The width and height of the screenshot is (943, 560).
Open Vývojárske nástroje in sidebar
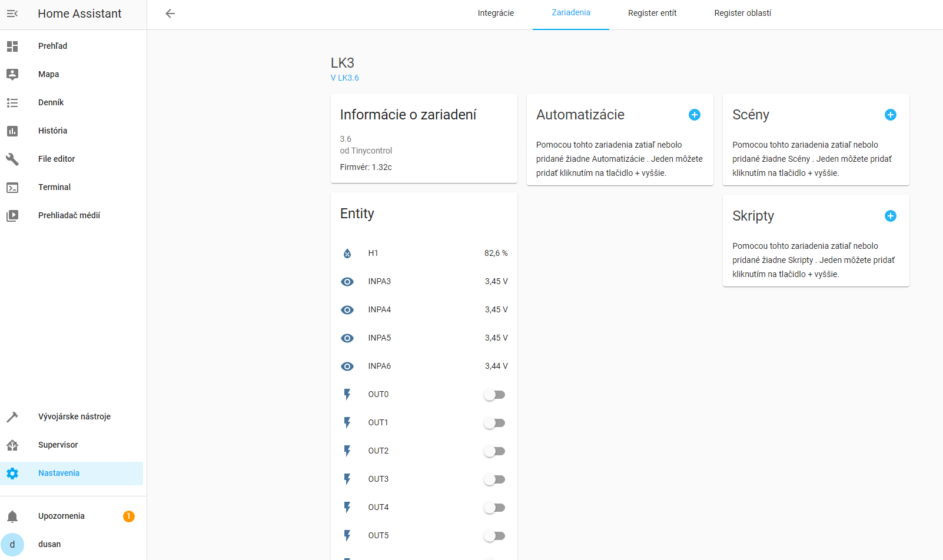(74, 416)
